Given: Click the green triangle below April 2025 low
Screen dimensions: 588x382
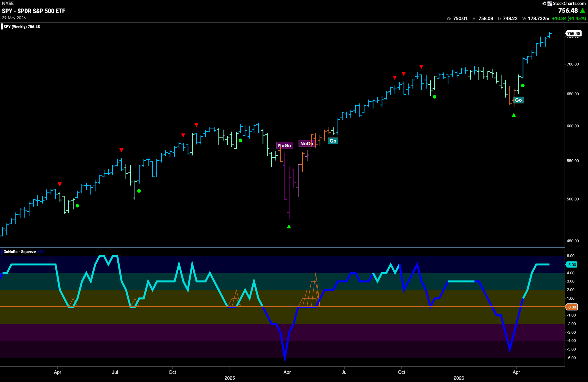Looking at the screenshot, I should click(x=289, y=226).
